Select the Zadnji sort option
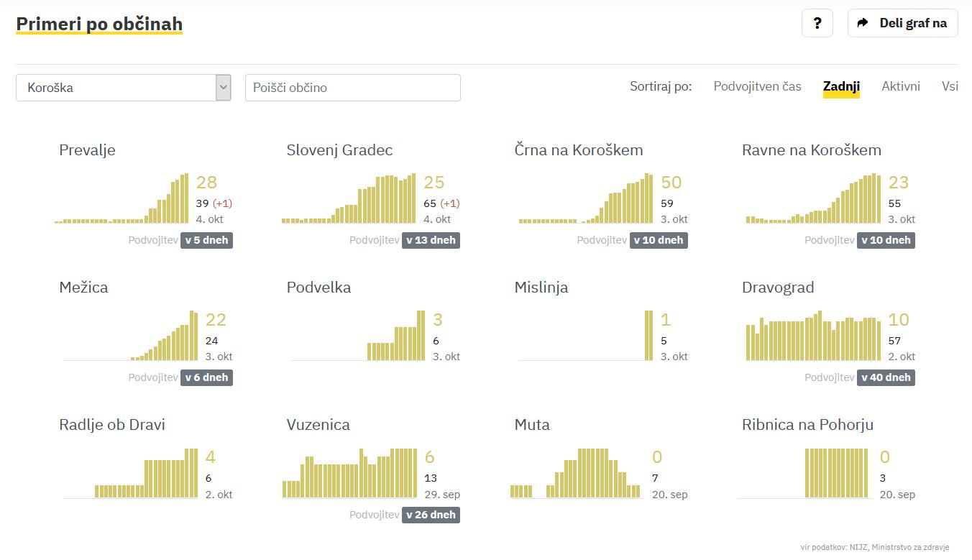The image size is (972, 560). pos(841,86)
